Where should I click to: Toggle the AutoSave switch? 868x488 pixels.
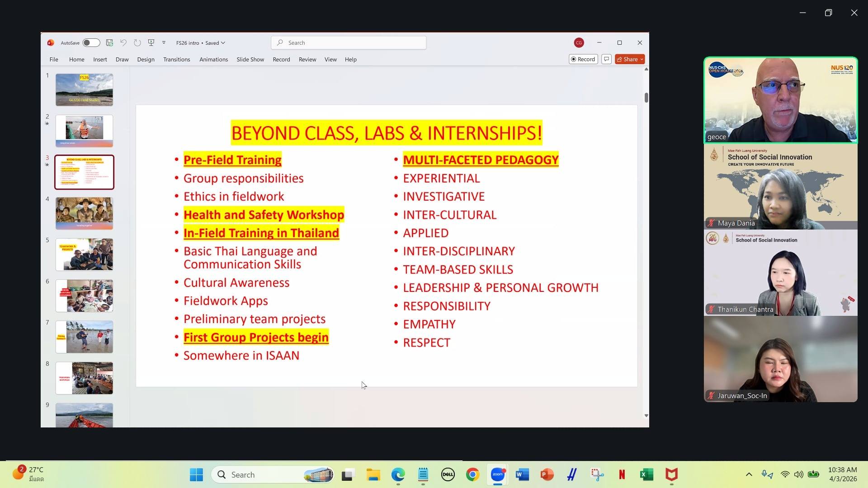(91, 42)
